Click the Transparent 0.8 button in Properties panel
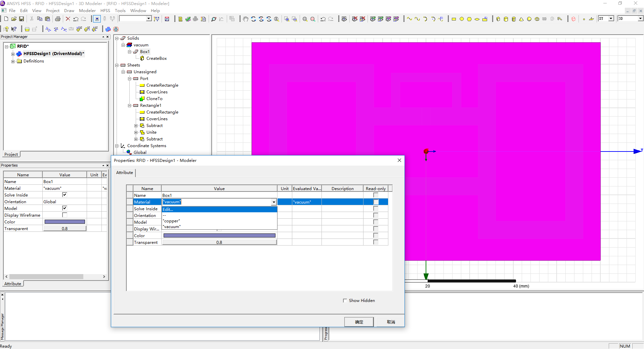This screenshot has height=349, width=644. (65, 228)
